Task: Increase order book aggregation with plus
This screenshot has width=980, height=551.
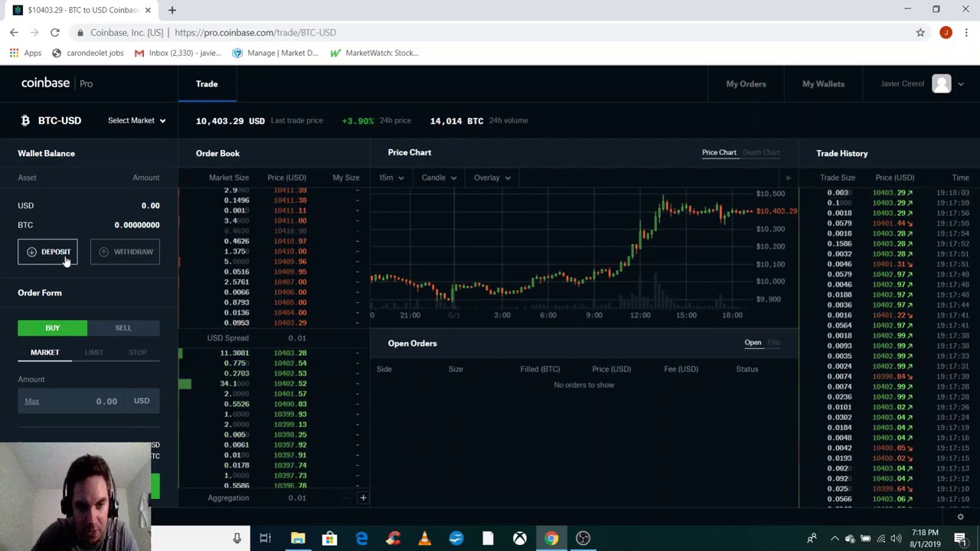Action: [363, 498]
